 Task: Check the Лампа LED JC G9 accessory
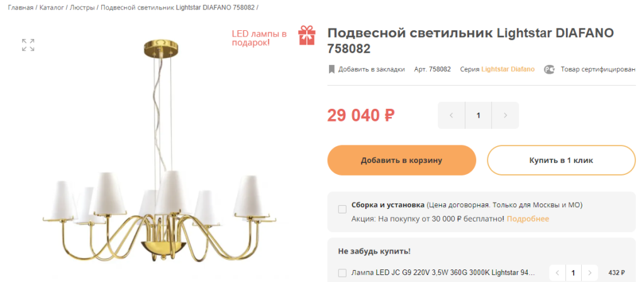[342, 273]
